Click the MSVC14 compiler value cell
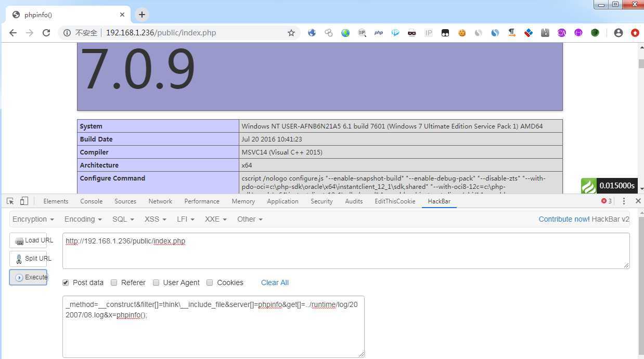Screen dimensions: 644x359 [401, 152]
